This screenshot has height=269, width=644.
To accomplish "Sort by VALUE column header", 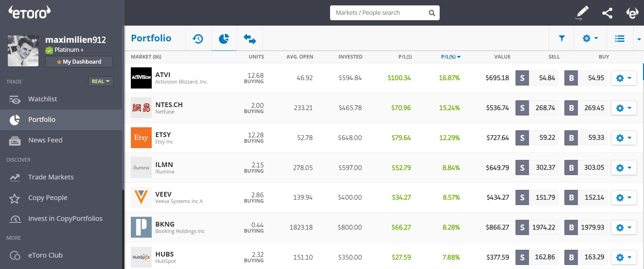I will [502, 57].
